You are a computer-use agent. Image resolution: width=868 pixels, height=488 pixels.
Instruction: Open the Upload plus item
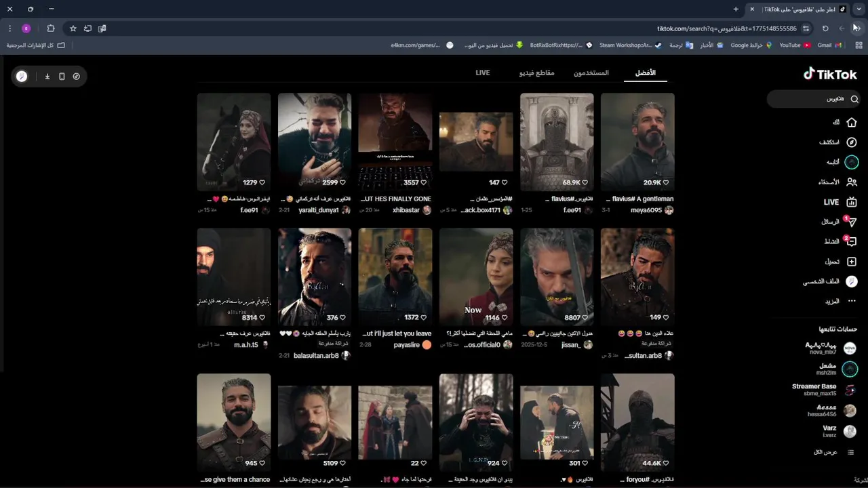pyautogui.click(x=841, y=262)
